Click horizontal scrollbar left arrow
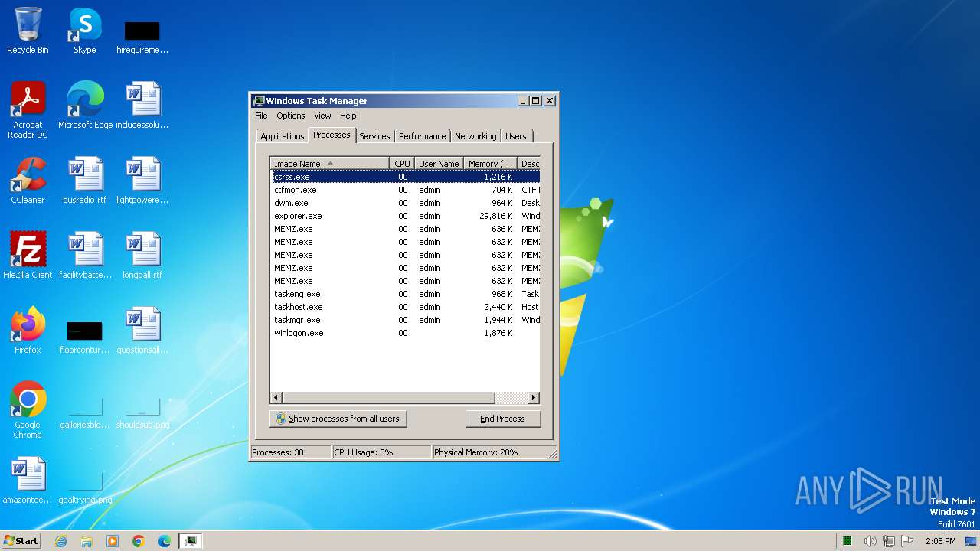Image resolution: width=980 pixels, height=551 pixels. [276, 398]
